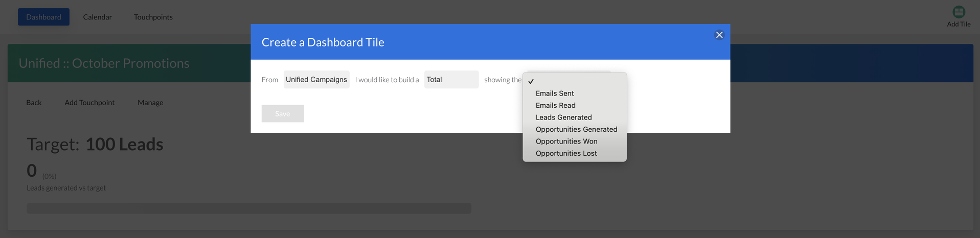Click the Unified :: October Promotions heading
This screenshot has width=980, height=238.
(x=104, y=63)
